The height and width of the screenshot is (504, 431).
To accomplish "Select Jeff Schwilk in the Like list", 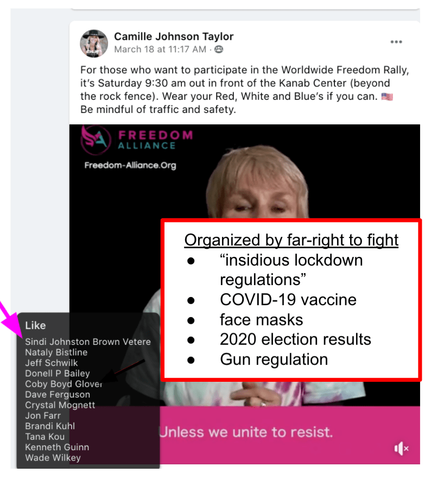I will tap(52, 363).
